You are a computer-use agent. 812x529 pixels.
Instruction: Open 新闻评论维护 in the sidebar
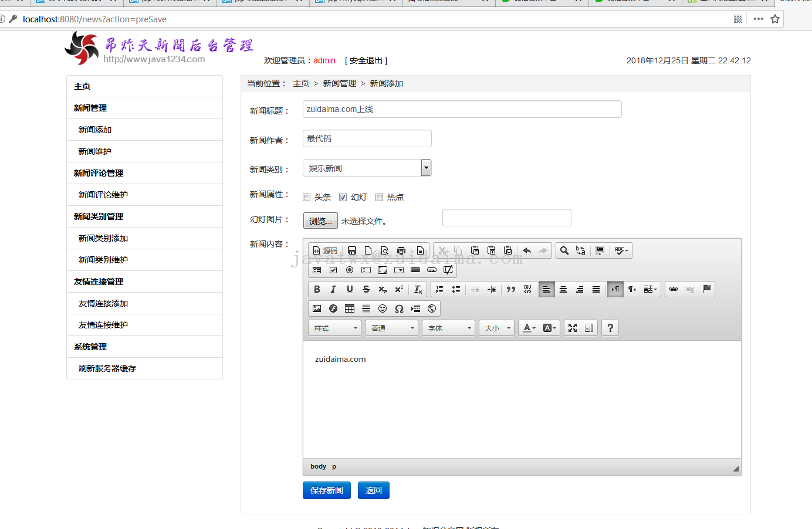click(103, 195)
